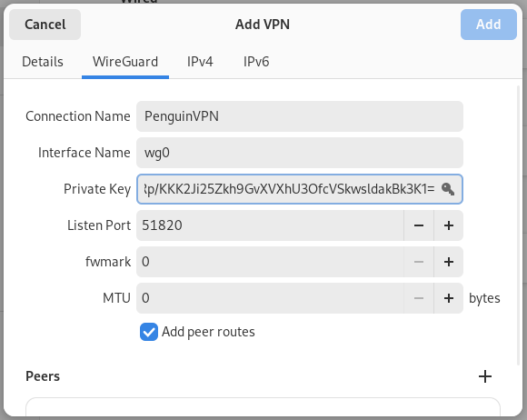Open the IPv6 tab

pos(256,62)
